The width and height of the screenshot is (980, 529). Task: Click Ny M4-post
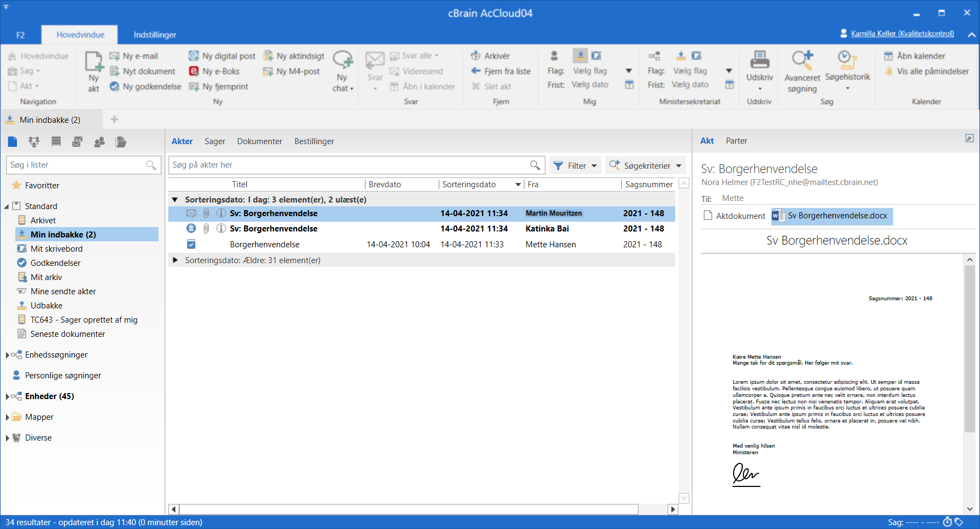coord(291,71)
